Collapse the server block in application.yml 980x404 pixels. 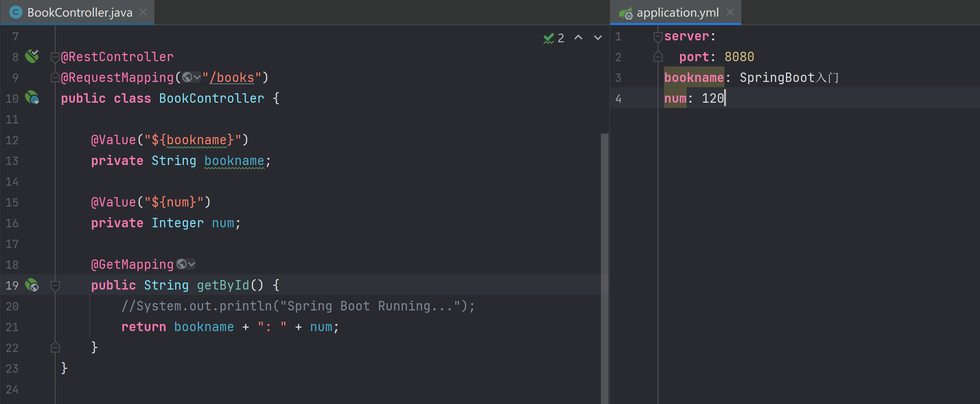(658, 37)
